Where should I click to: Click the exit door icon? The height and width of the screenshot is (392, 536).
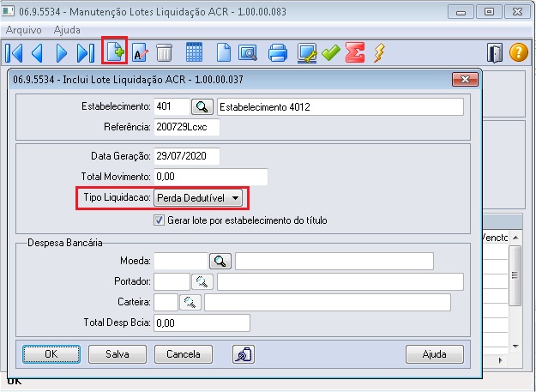point(495,53)
